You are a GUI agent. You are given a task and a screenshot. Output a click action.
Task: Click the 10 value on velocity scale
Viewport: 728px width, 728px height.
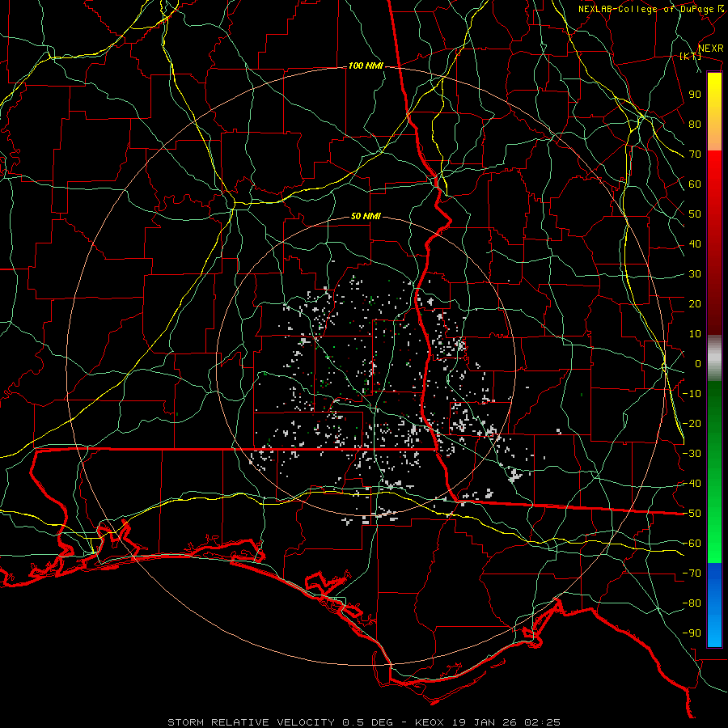[695, 334]
